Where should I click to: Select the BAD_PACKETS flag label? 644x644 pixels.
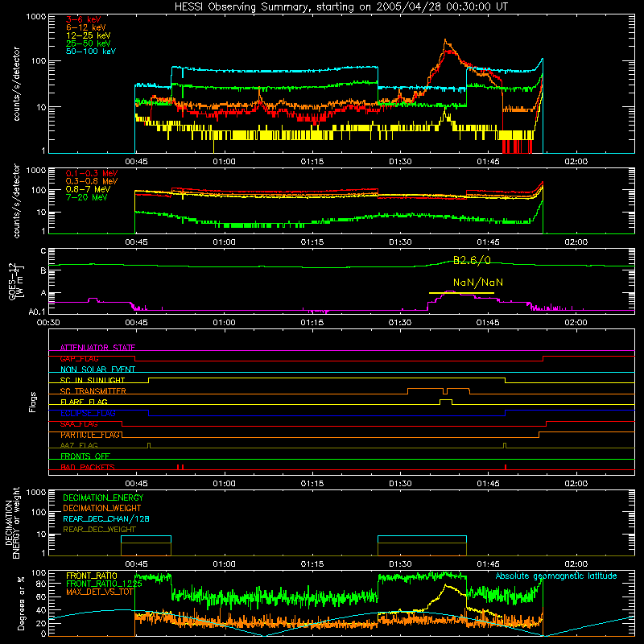click(88, 467)
